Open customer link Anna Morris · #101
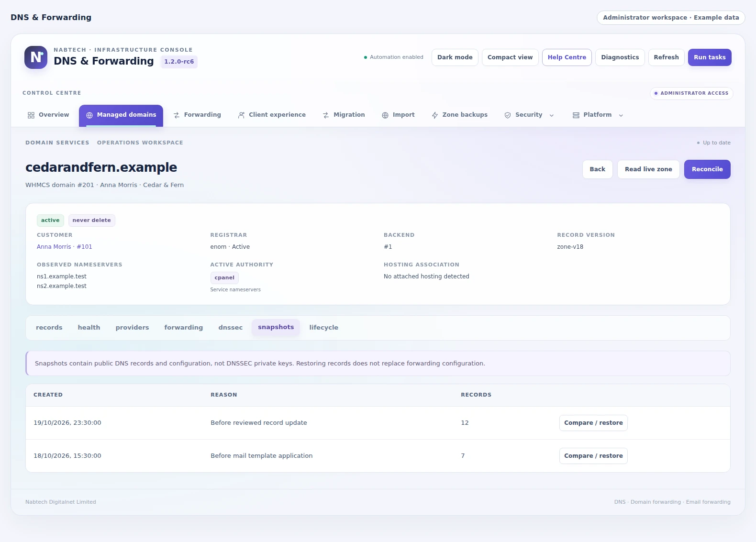756x542 pixels. [65, 247]
